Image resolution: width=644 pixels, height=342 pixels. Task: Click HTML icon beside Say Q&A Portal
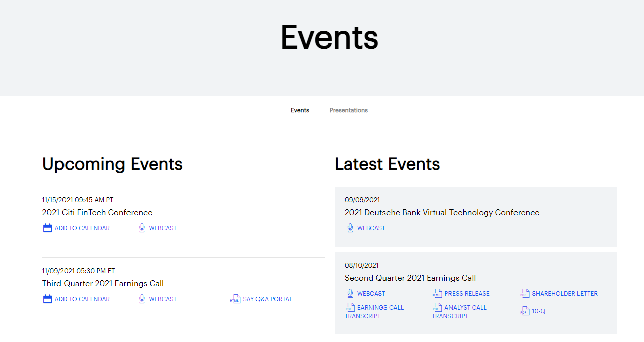tap(235, 299)
